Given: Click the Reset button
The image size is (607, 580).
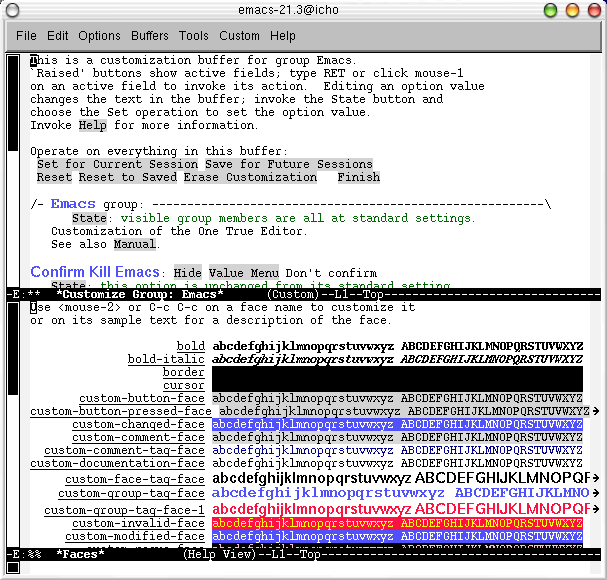Looking at the screenshot, I should (x=54, y=177).
